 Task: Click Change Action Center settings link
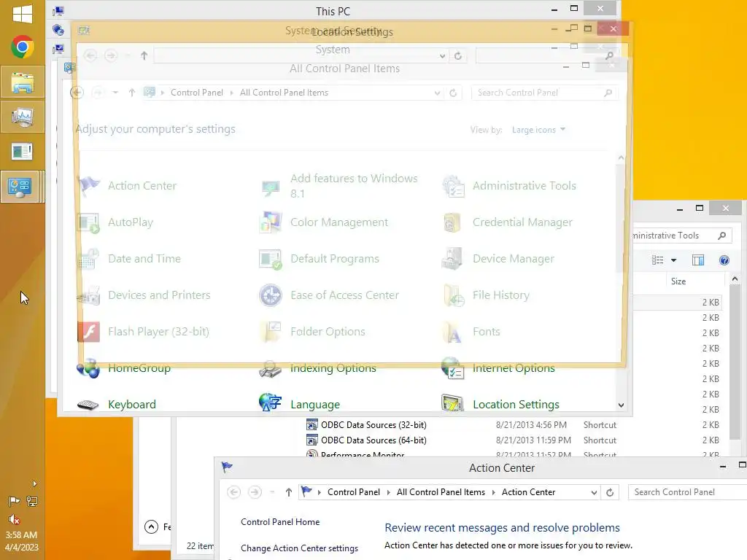pos(299,548)
